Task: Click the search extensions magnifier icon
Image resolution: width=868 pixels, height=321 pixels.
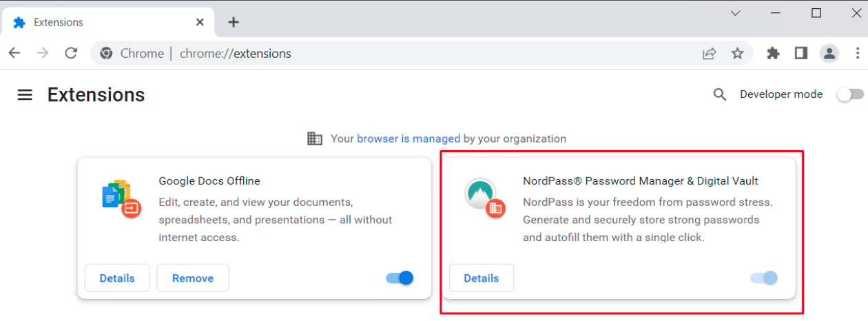Action: (720, 94)
